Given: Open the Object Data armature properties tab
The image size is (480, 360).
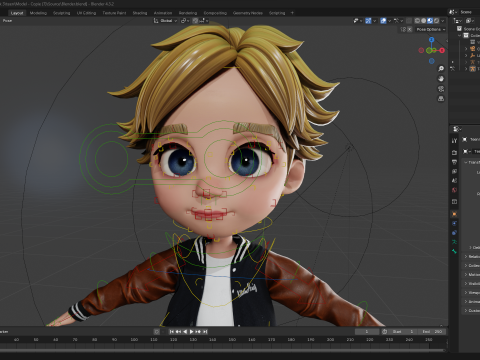Looking at the screenshot, I should [454, 242].
